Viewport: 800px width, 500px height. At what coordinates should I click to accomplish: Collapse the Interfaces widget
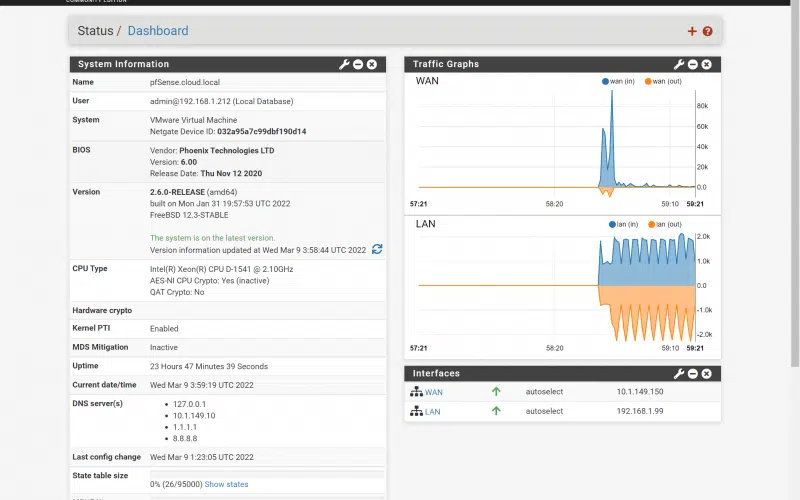coord(693,374)
